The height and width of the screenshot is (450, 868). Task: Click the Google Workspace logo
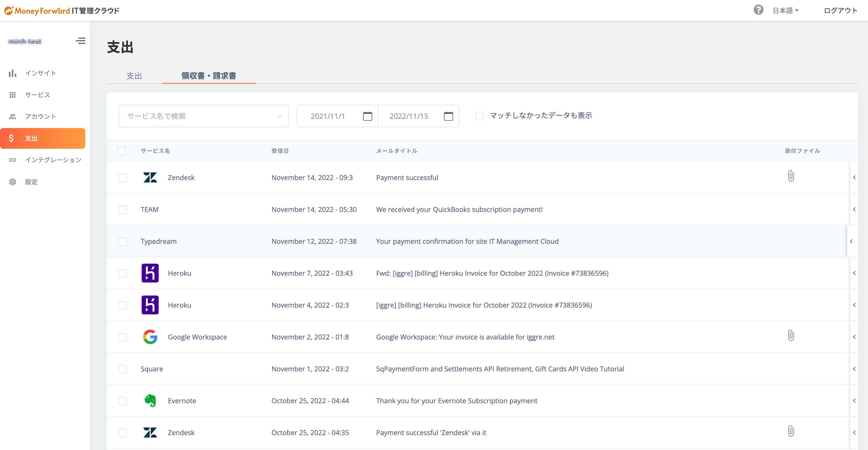tap(150, 337)
